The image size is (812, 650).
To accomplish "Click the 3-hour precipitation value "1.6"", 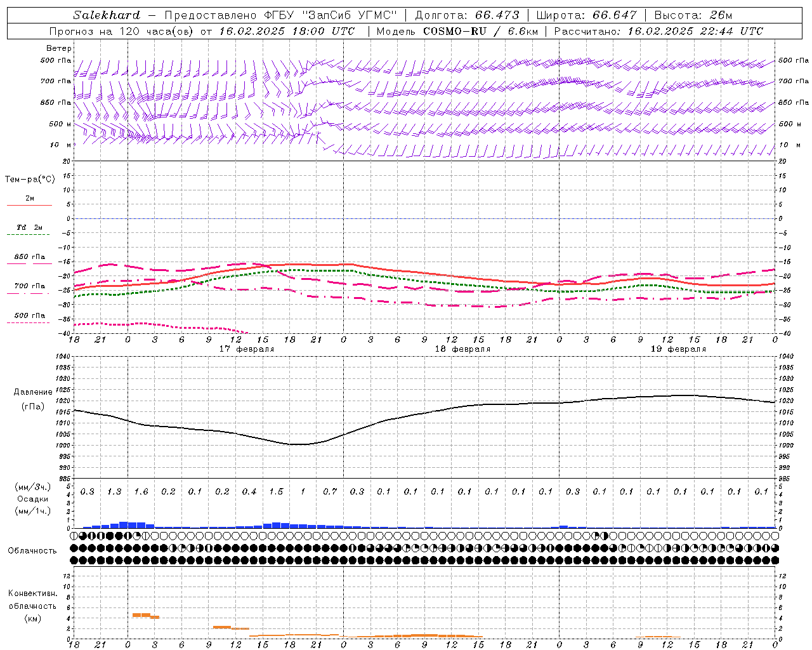I will pyautogui.click(x=141, y=492).
